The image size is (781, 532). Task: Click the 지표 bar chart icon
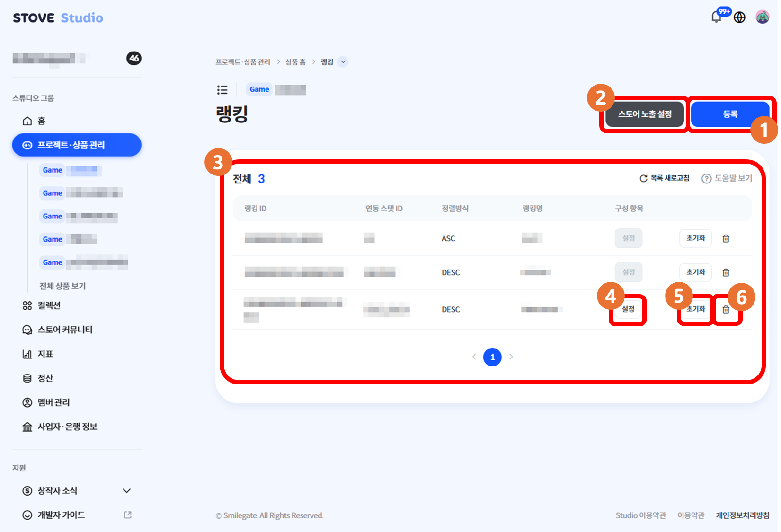[27, 354]
